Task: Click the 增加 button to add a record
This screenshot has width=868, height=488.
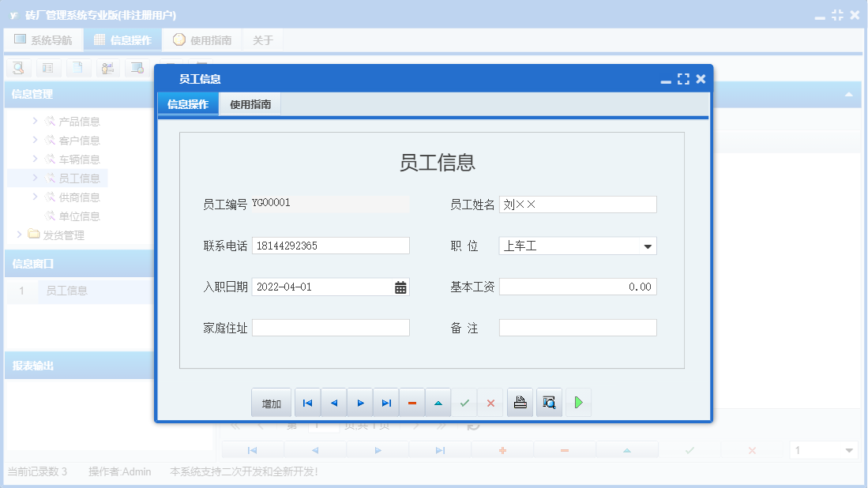Action: point(271,403)
